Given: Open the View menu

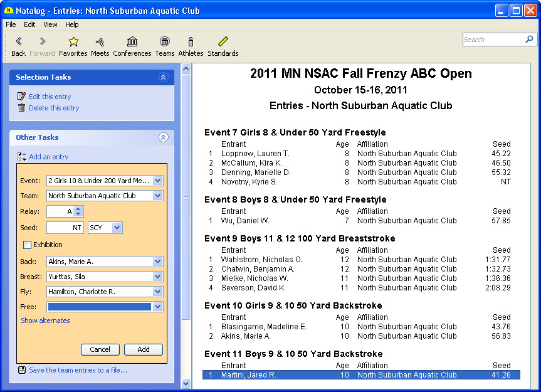Looking at the screenshot, I should tap(50, 24).
